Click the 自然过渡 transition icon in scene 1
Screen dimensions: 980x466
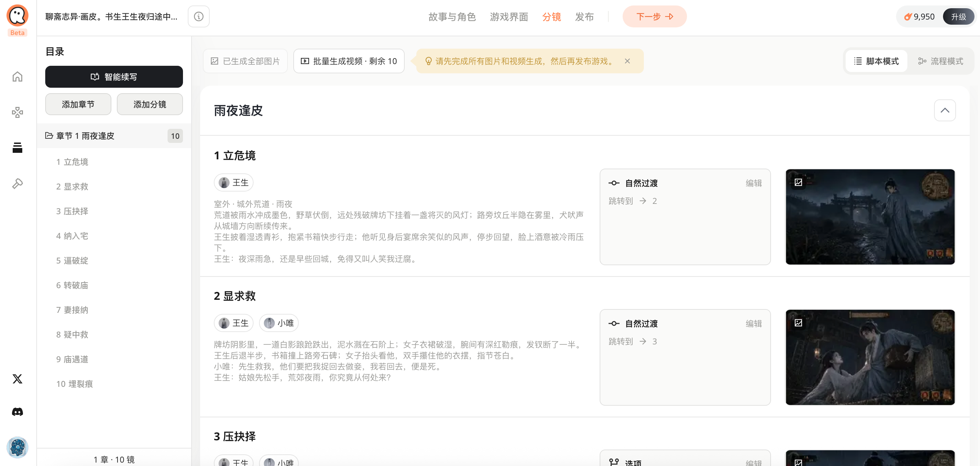tap(614, 183)
